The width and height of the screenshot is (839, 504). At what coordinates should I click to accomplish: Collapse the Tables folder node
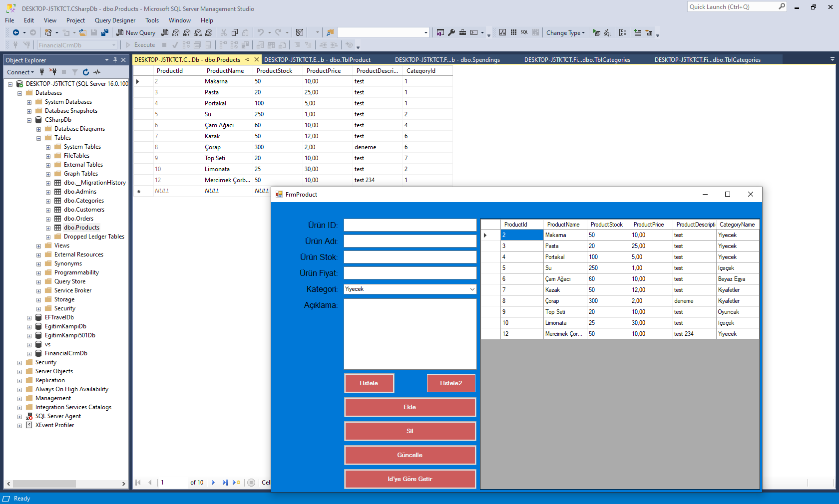(x=38, y=138)
